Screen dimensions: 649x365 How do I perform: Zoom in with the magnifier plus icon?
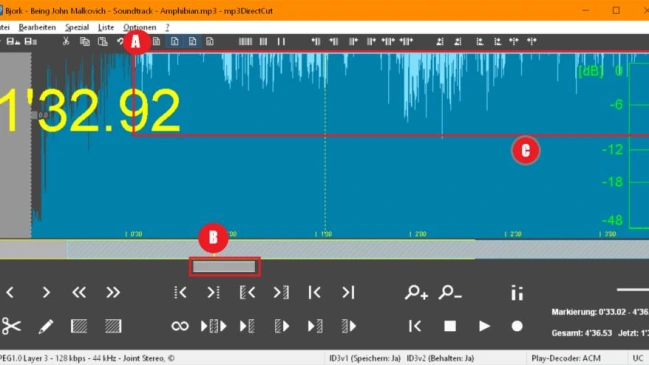(x=416, y=293)
